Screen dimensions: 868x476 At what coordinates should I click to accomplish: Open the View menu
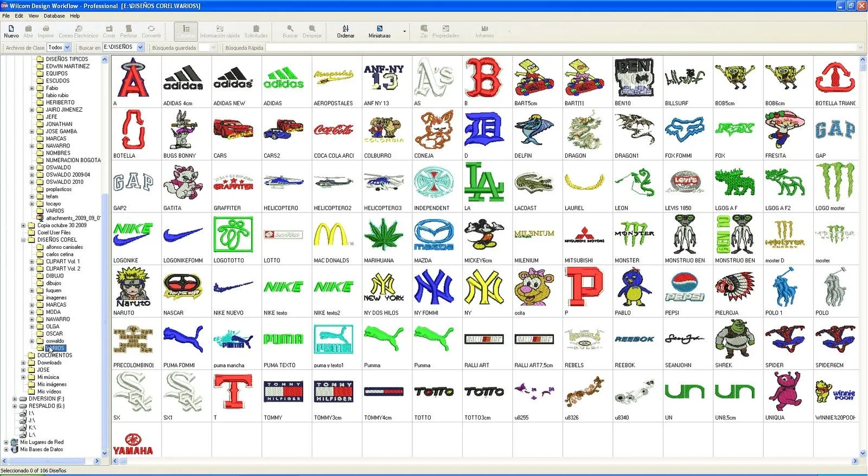34,16
